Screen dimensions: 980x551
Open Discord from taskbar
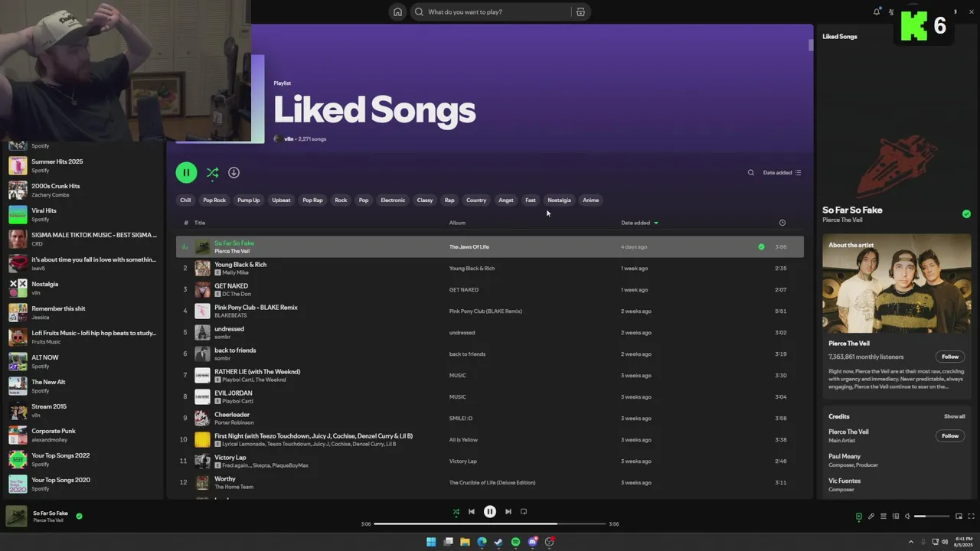532,542
